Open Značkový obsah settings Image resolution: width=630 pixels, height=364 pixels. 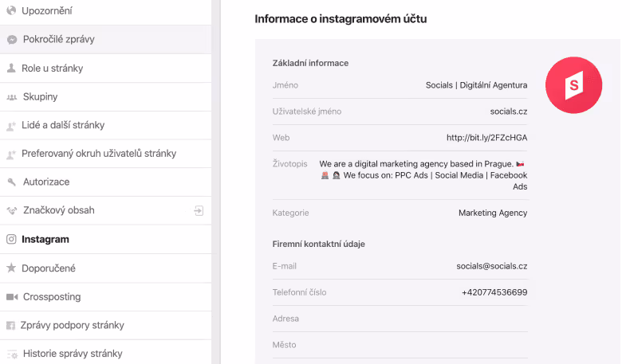[106, 210]
